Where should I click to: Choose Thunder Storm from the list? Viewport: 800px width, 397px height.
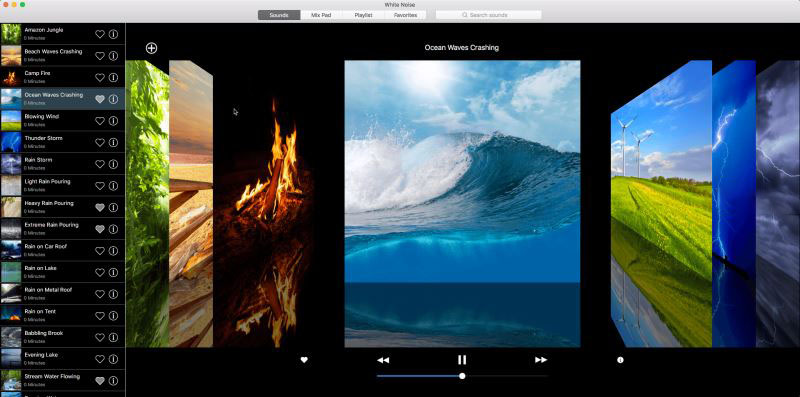pyautogui.click(x=62, y=142)
